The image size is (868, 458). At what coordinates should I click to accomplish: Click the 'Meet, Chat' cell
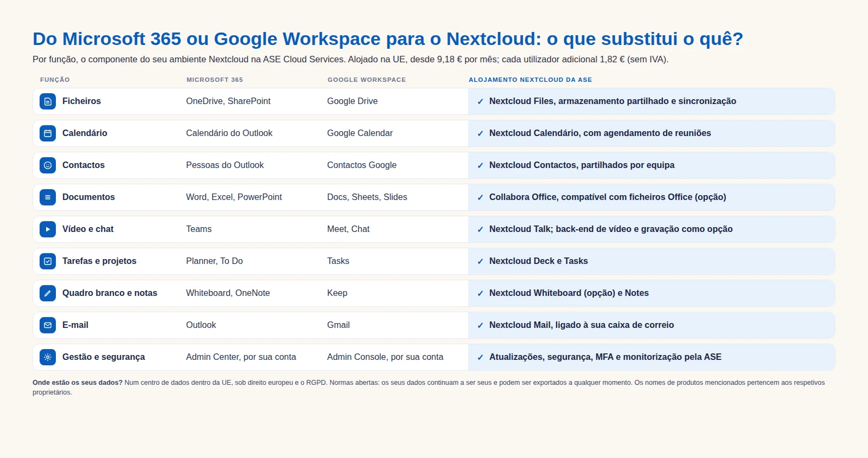click(x=348, y=229)
